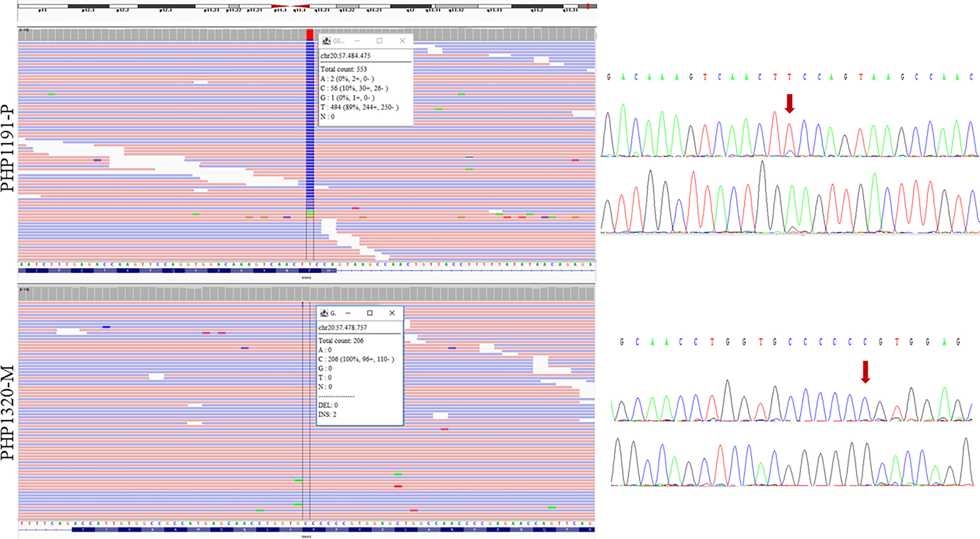Minimize the chr20:57.484.475 popup window
The width and height of the screenshot is (980, 539).
[357, 41]
